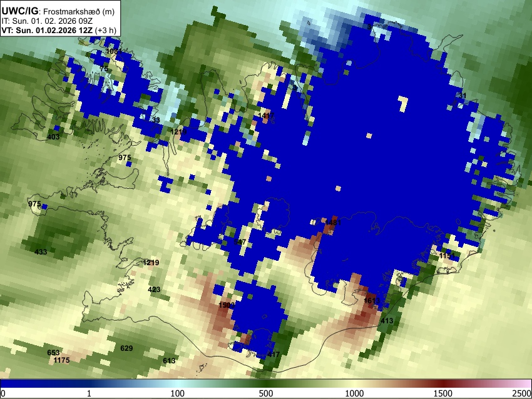Click the 1081 value on the map
Screen dimensions: 532x399
tap(114, 51)
